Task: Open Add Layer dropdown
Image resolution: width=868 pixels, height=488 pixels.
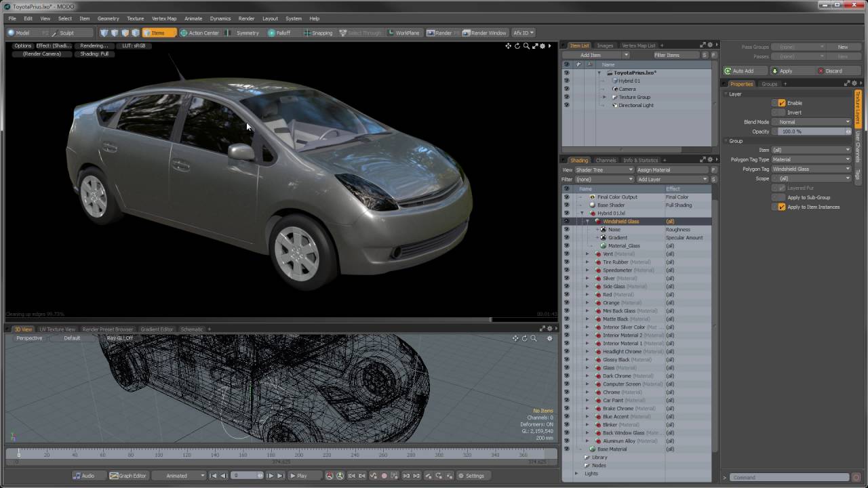Action: [672, 179]
